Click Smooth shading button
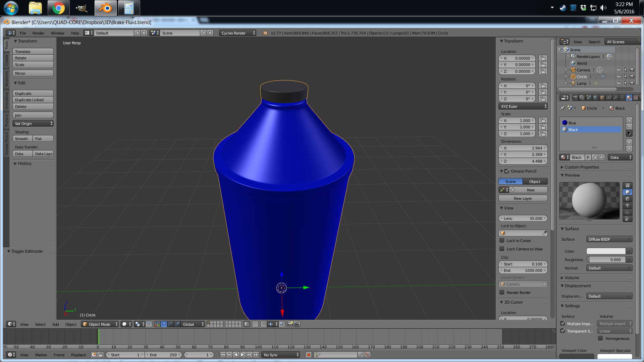644x362 pixels. pyautogui.click(x=22, y=138)
